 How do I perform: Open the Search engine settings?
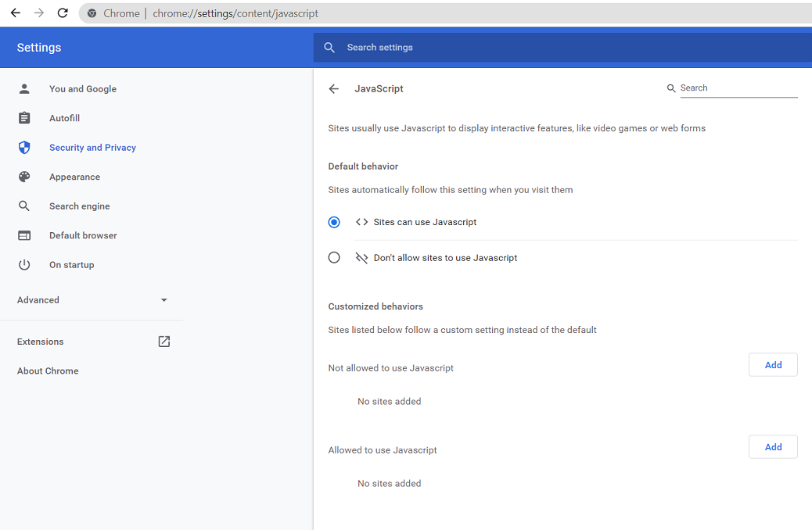click(x=79, y=206)
